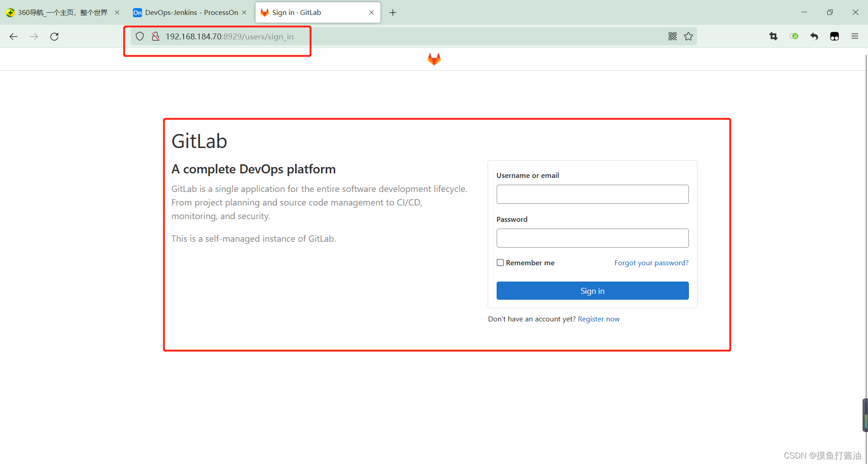
Task: Select the Sign in · GitLab tab
Action: (318, 13)
